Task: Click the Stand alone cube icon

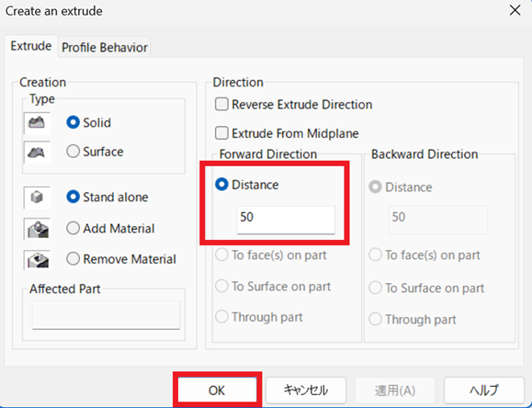Action: (37, 198)
